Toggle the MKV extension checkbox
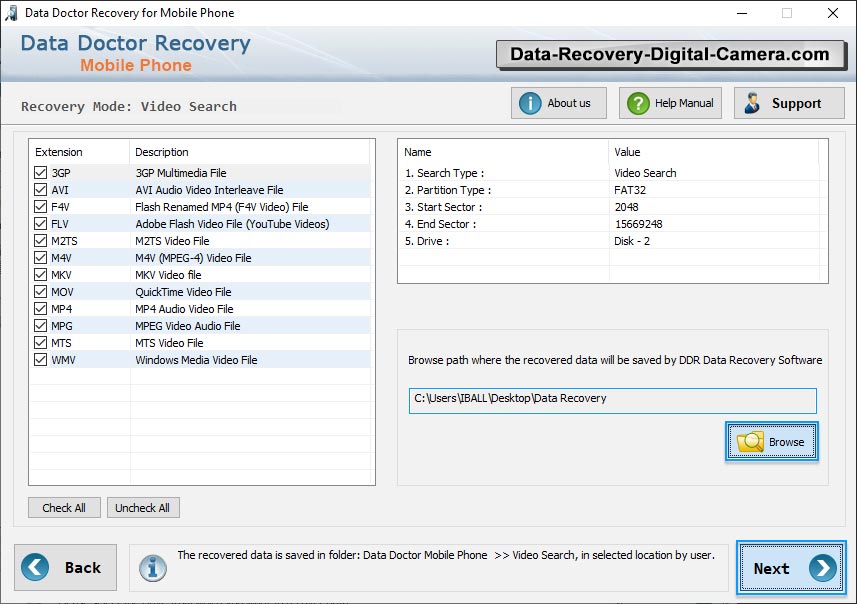Screen dimensions: 857x604 40,274
